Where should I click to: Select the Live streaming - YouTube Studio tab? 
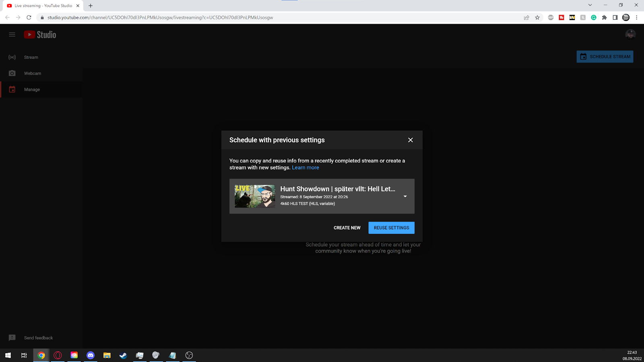click(43, 6)
